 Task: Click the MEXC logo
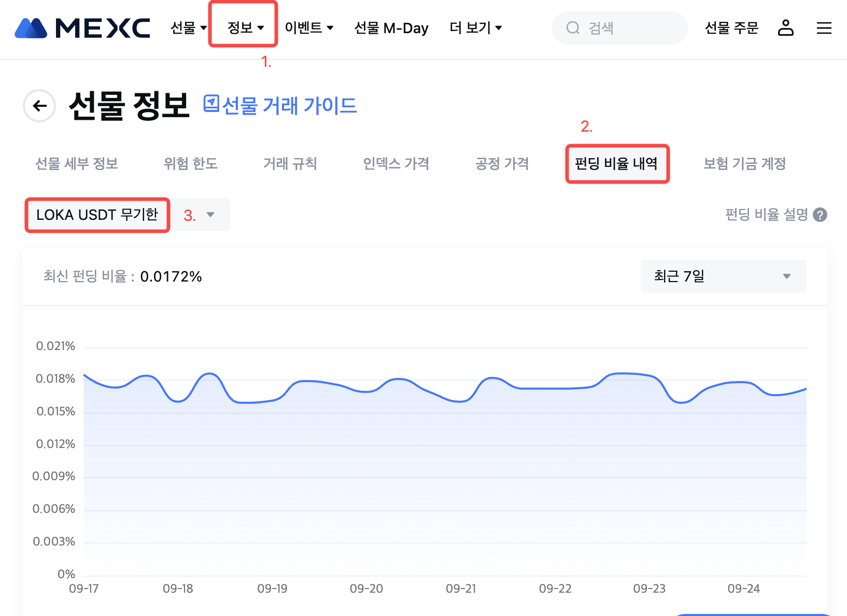coord(82,28)
